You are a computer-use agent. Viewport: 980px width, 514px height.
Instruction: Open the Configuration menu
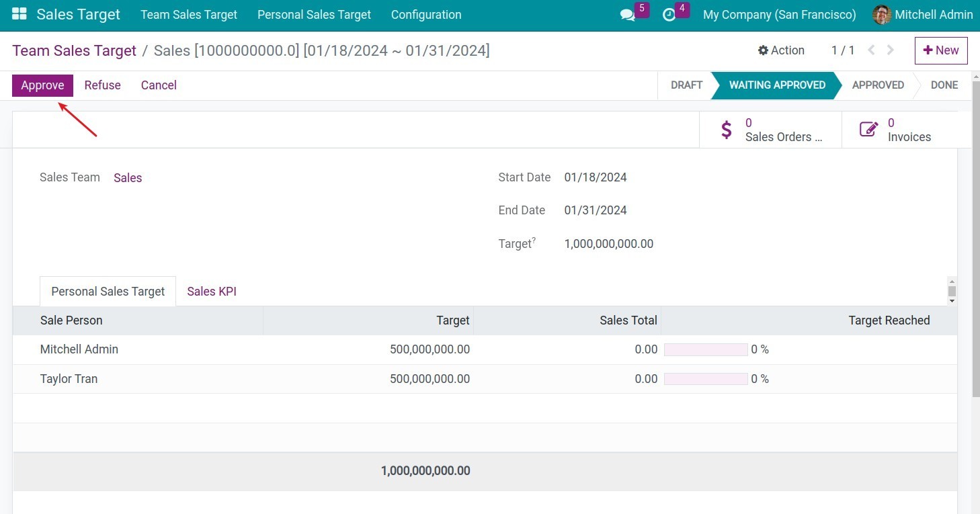pyautogui.click(x=426, y=15)
